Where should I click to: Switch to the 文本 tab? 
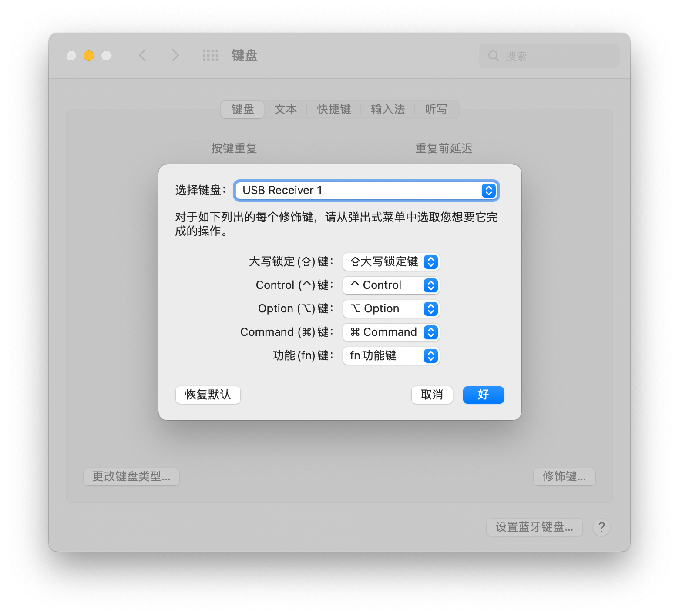[286, 109]
